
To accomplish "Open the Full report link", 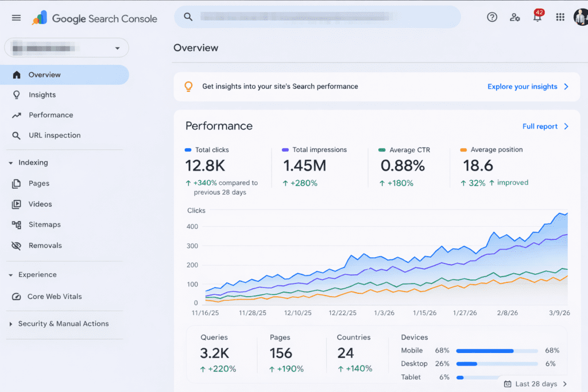I will 540,126.
